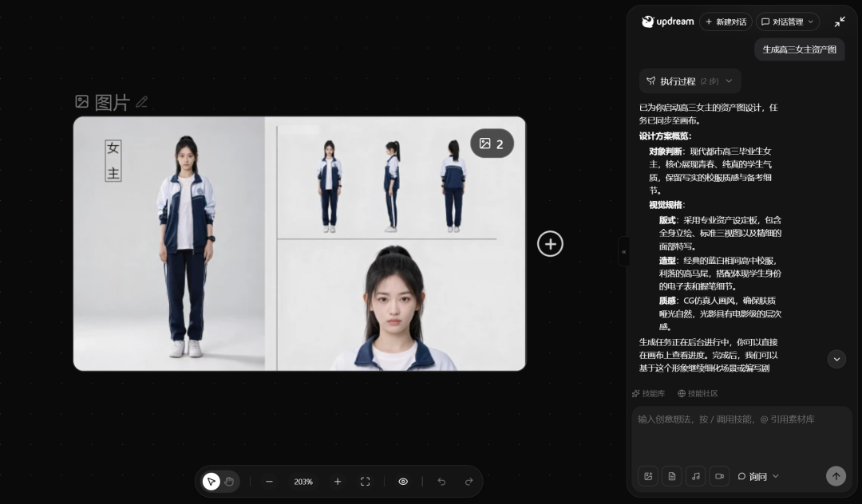Open the 对话管理 dropdown

[x=788, y=22]
